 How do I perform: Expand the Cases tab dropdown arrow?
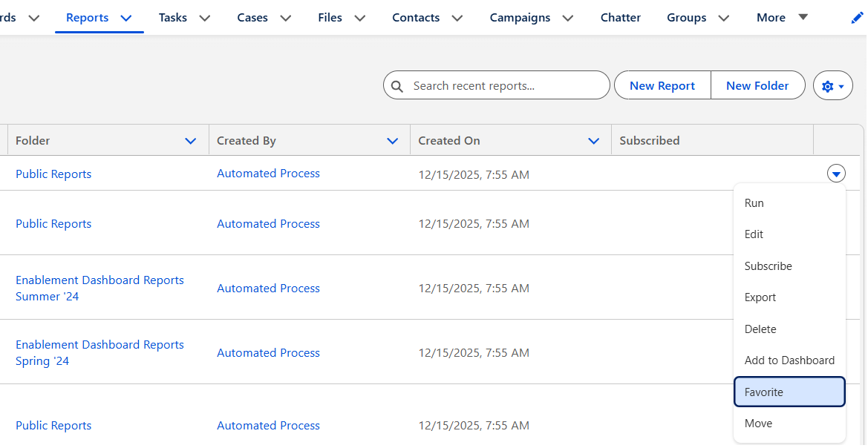tap(285, 18)
